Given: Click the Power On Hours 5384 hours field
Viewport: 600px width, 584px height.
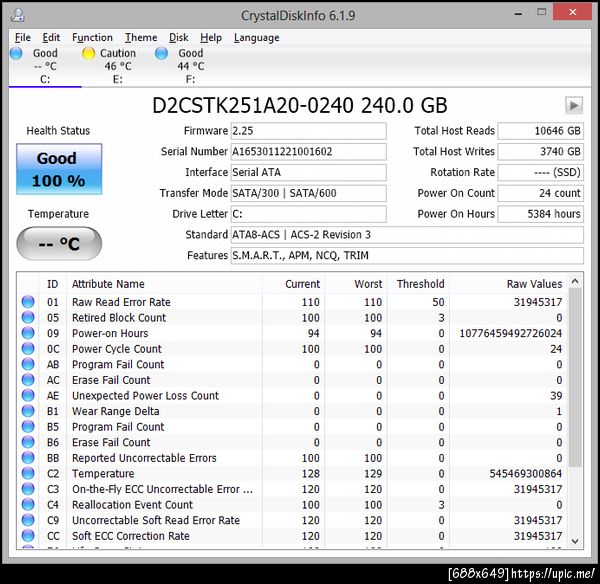Looking at the screenshot, I should (x=541, y=214).
